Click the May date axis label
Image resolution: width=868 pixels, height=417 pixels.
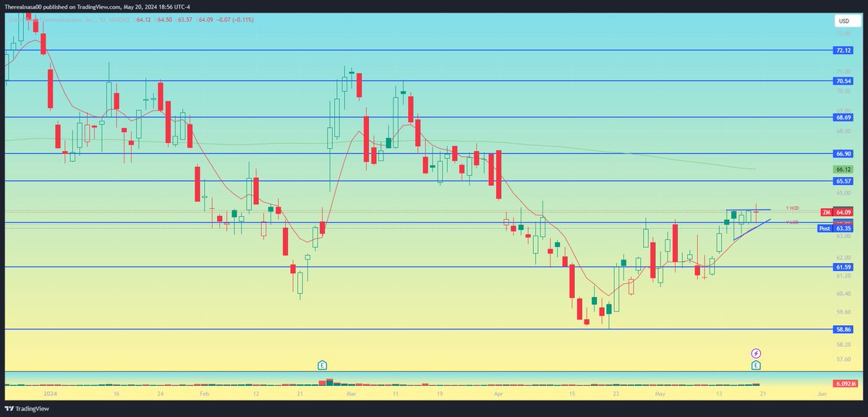(658, 395)
